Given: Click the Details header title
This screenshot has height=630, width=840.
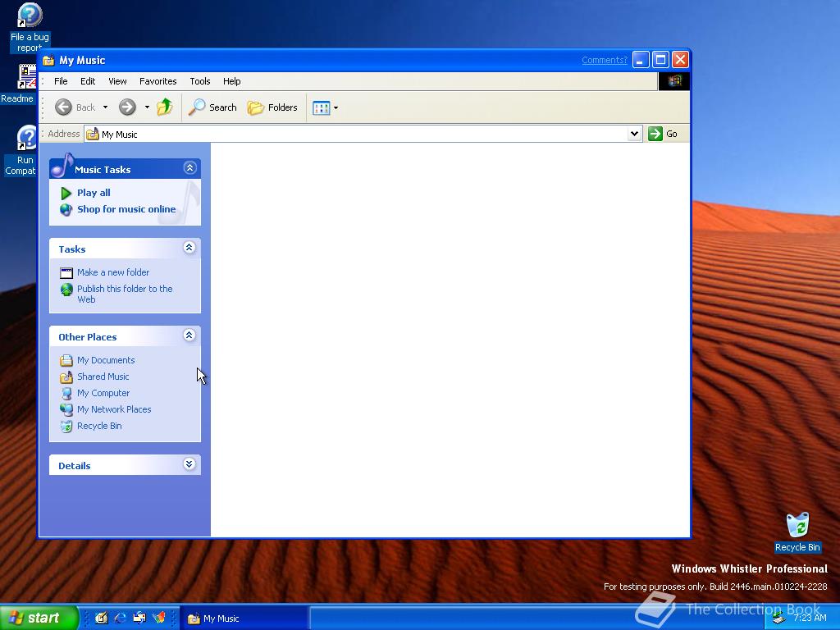Looking at the screenshot, I should click(75, 466).
